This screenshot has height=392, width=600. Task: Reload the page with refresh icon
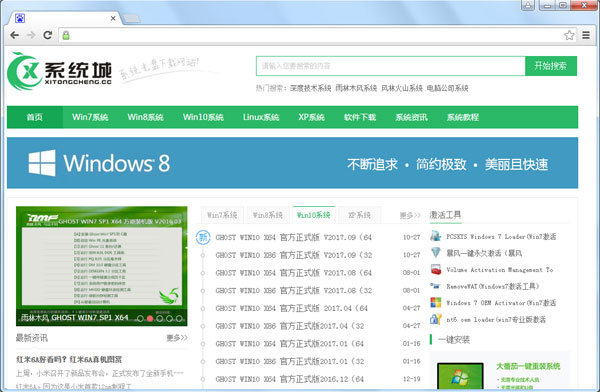(47, 35)
